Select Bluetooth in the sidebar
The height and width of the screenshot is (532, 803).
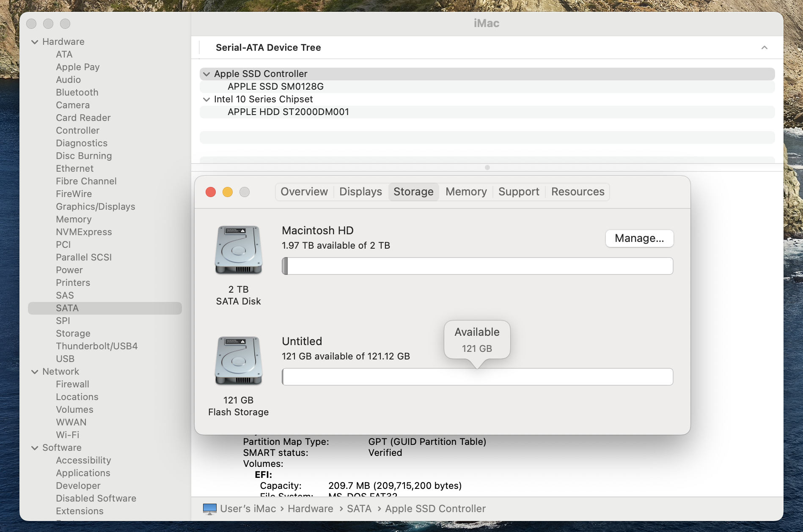(x=77, y=93)
